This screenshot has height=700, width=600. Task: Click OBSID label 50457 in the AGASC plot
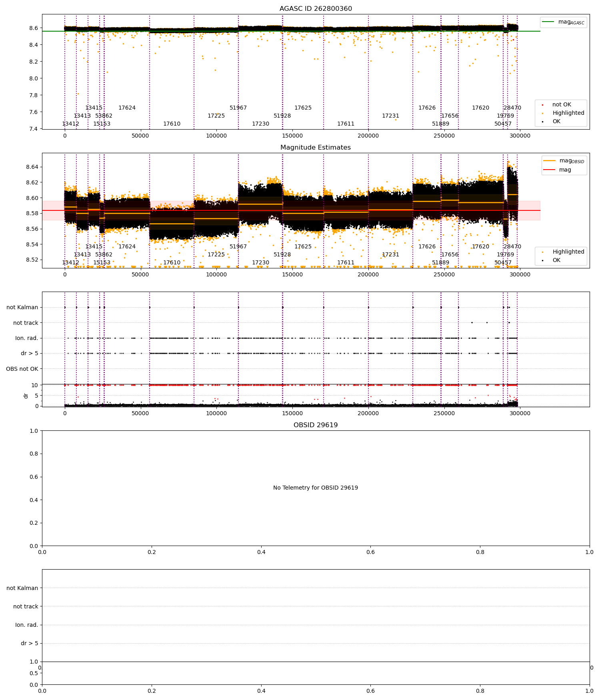coord(503,124)
